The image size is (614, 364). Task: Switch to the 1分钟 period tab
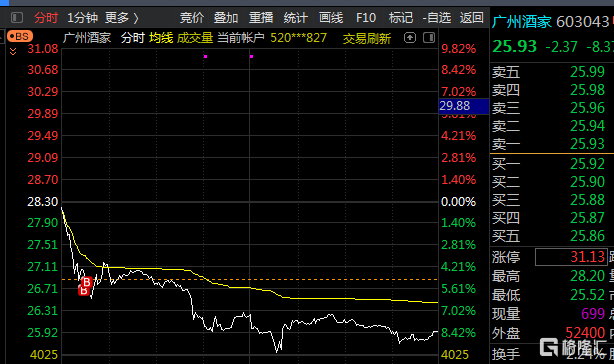(x=82, y=18)
